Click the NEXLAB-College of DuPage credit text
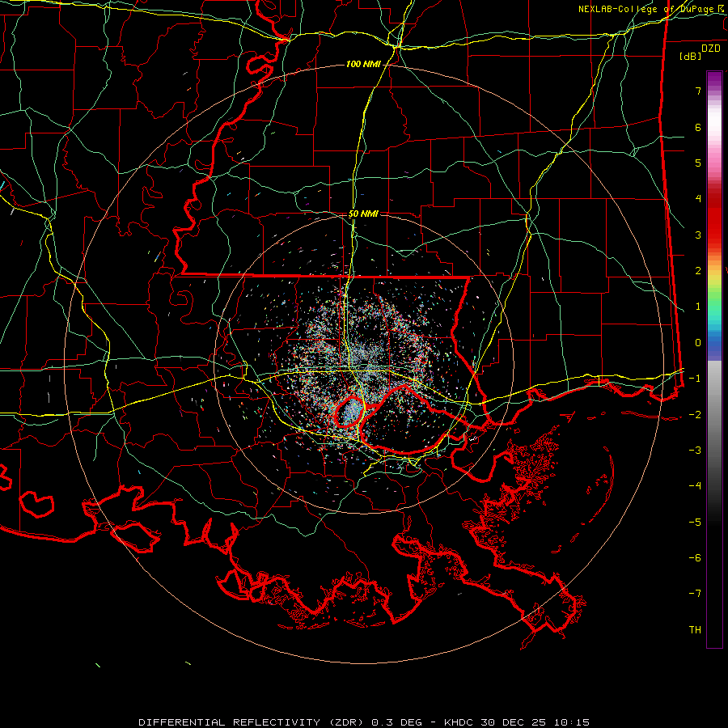Viewport: 728px width, 728px height. (652, 9)
